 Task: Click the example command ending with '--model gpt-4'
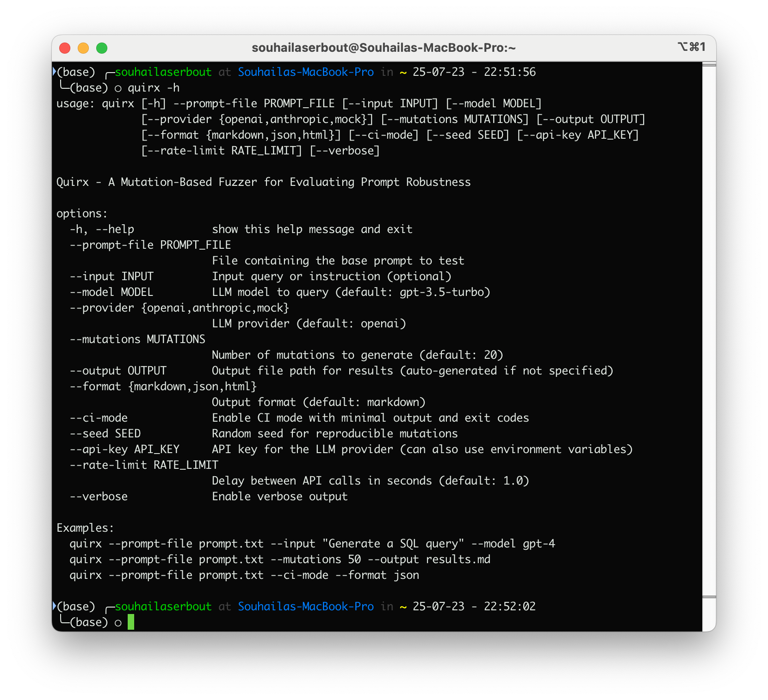[312, 544]
